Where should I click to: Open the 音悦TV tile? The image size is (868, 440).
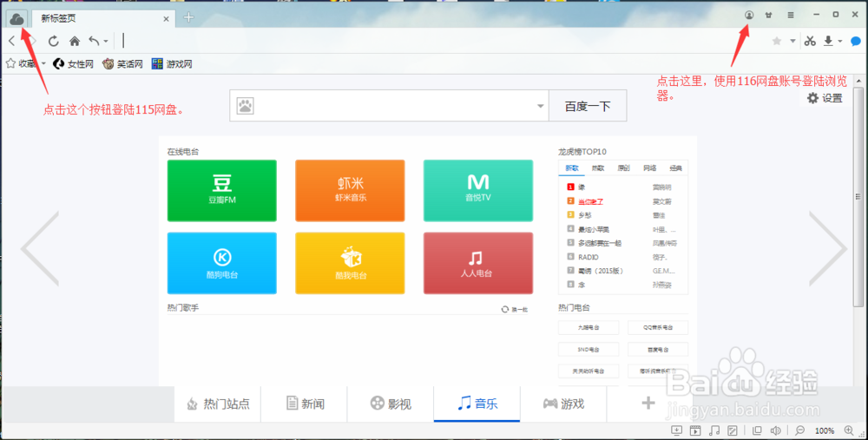(x=478, y=190)
